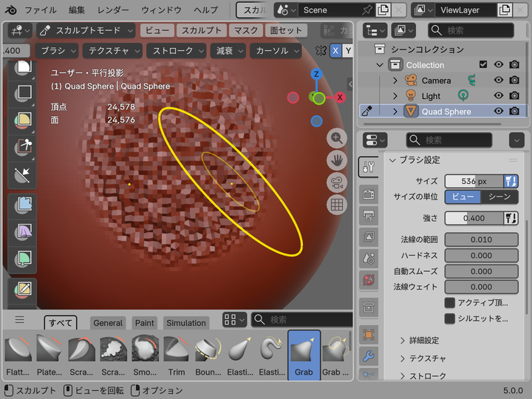Screen dimensions: 532x399
Task: Open View Layer properties tab
Action: 369,237
